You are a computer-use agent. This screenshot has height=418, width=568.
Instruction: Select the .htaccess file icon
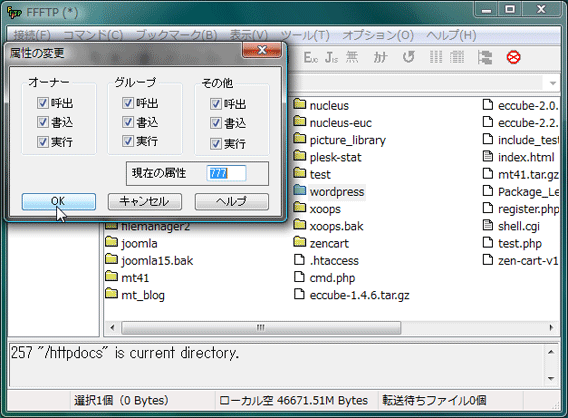pos(299,259)
